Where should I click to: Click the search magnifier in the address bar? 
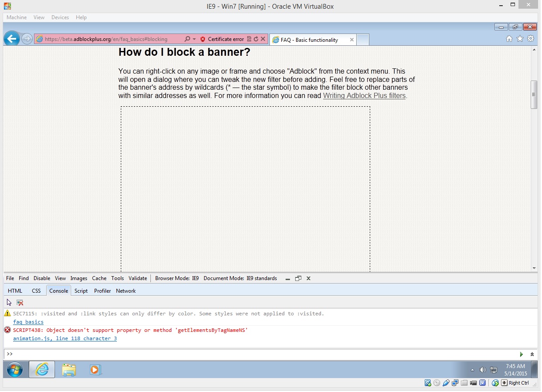(187, 39)
